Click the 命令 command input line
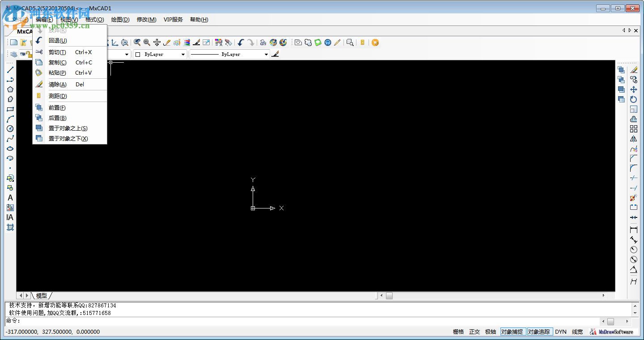 point(302,321)
